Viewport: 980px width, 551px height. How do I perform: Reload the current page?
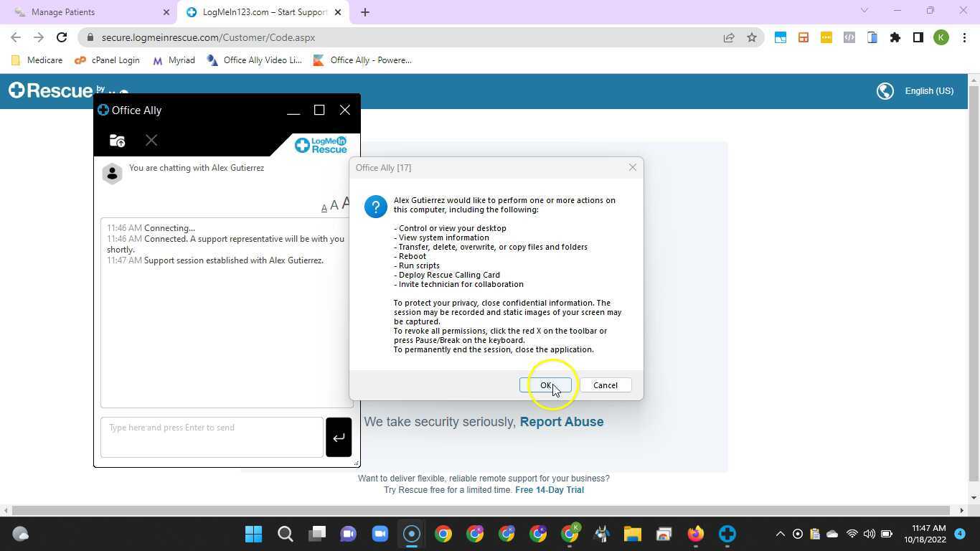click(62, 37)
